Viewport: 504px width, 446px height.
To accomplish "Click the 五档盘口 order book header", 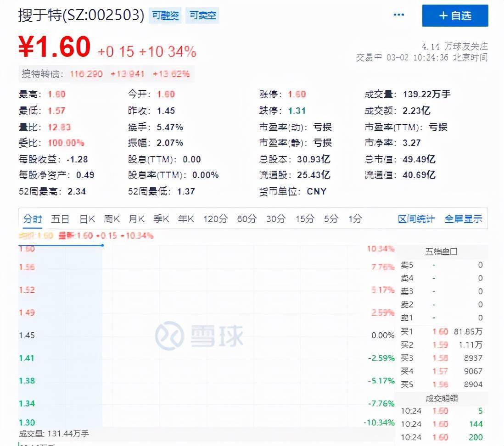I will [x=441, y=251].
